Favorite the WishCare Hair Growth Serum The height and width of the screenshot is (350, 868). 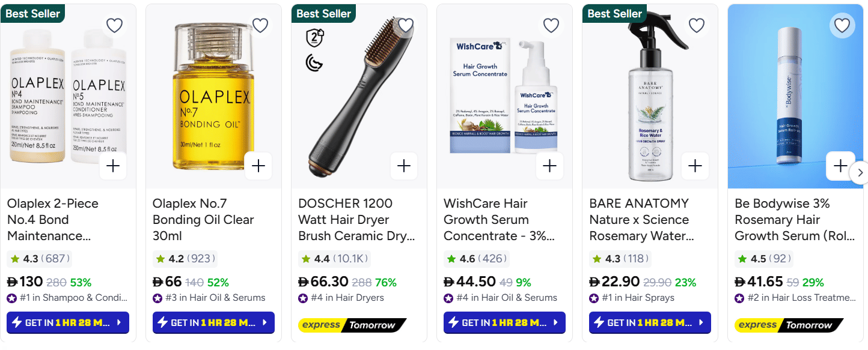[x=551, y=25]
